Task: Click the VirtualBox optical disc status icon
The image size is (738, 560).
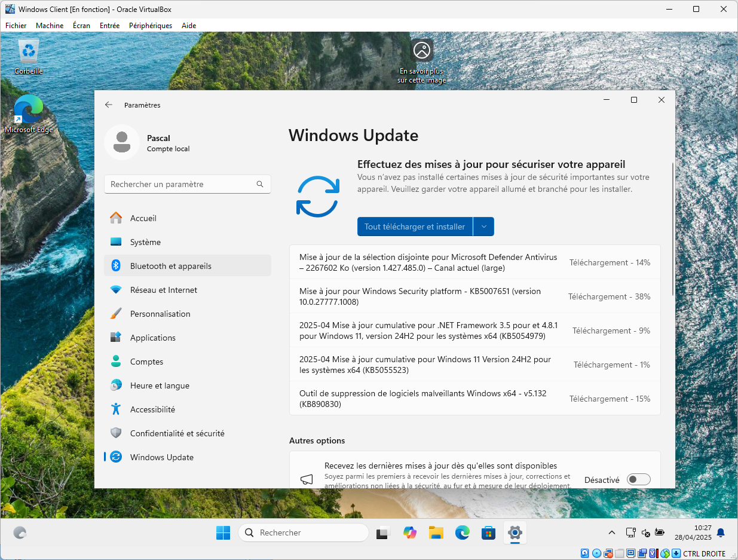Action: tap(596, 553)
